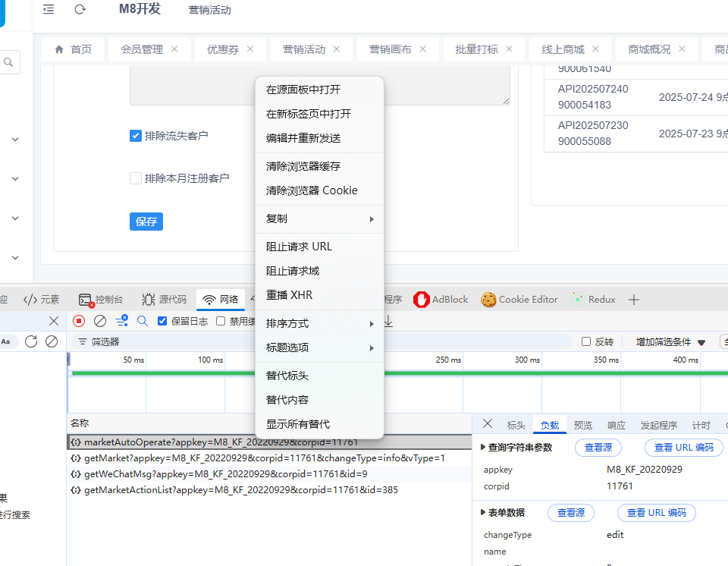This screenshot has height=566, width=728.
Task: Click the plus icon to add devtools tab
Action: 635,300
